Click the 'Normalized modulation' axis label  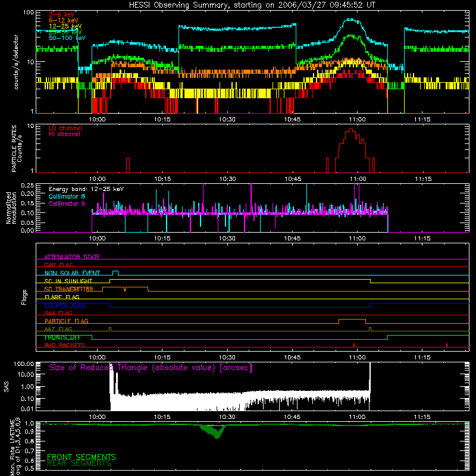tap(11, 208)
